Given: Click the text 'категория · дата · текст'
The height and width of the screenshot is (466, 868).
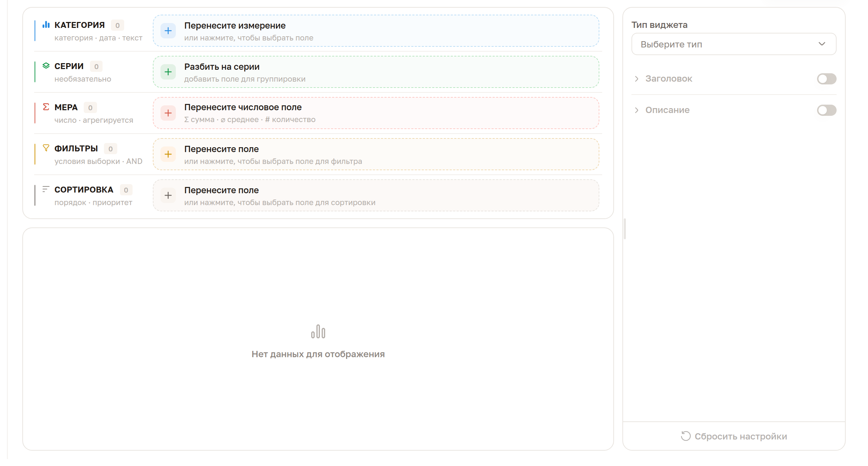Looking at the screenshot, I should point(98,38).
